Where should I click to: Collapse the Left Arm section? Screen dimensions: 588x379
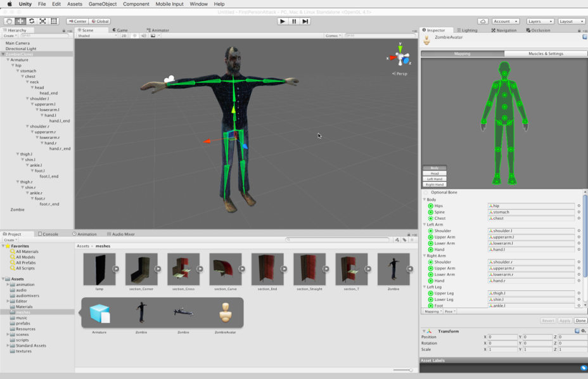(x=425, y=224)
